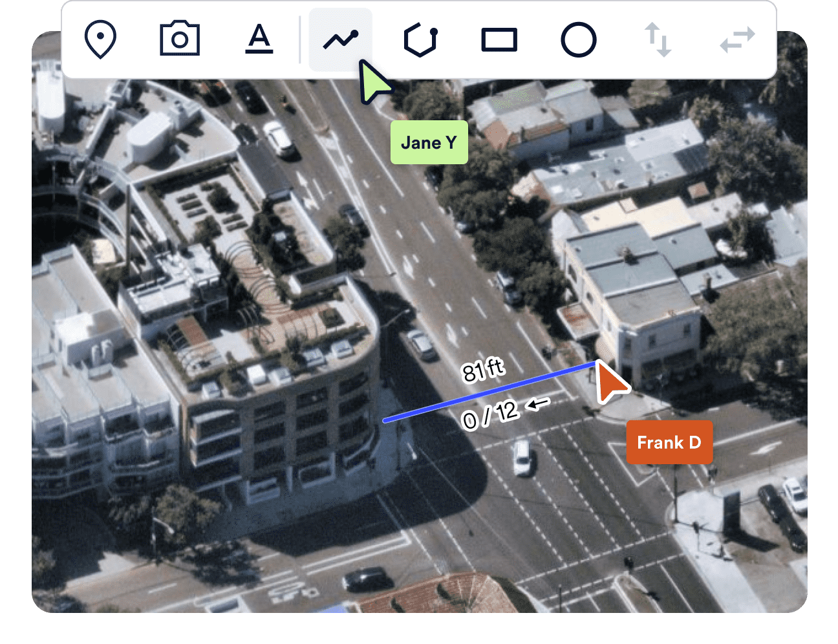Click the Jane Y collaborator label

coord(429,142)
